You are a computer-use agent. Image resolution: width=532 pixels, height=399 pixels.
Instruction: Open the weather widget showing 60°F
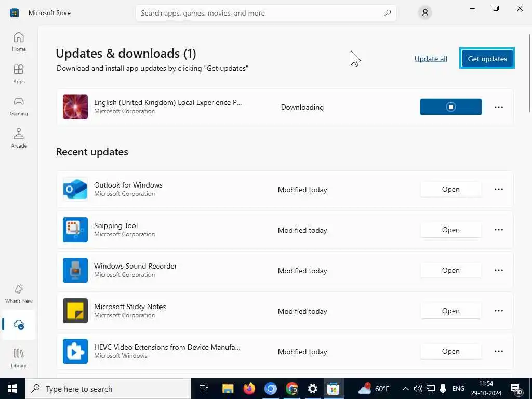click(374, 389)
